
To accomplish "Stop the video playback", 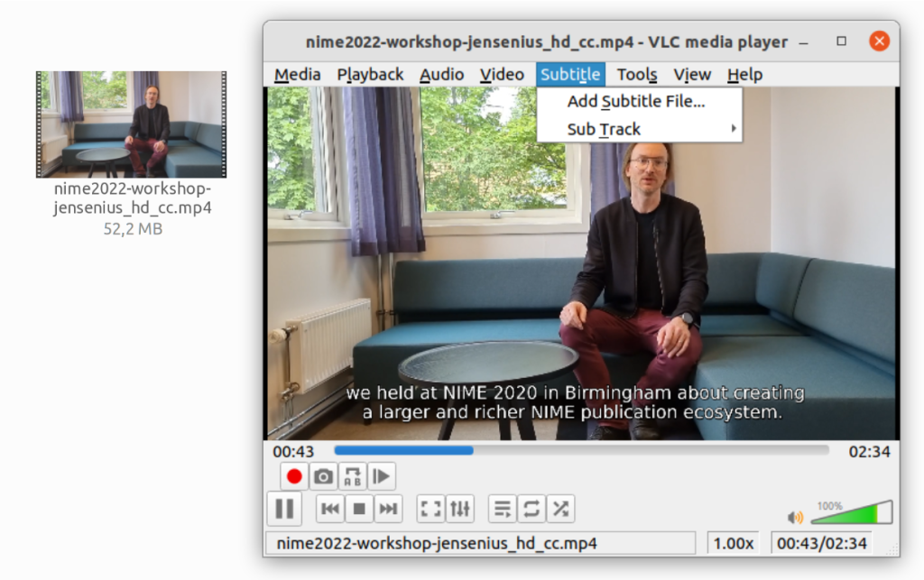I will pyautogui.click(x=359, y=509).
